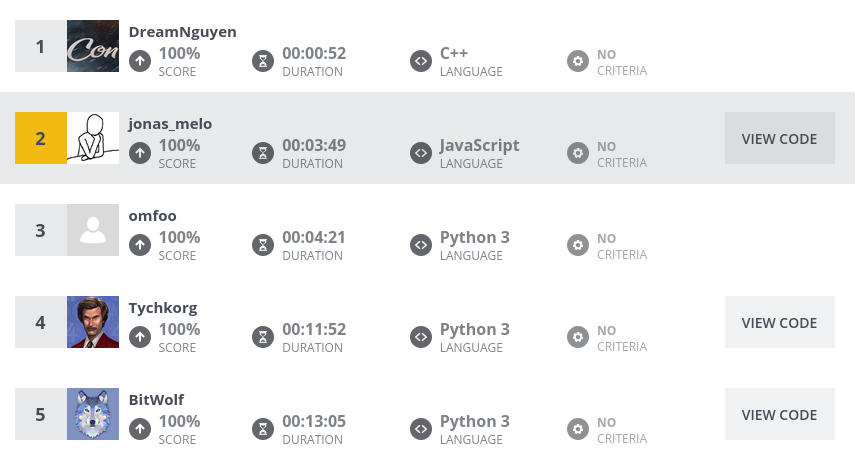Click the gear icon in Tychkorg's row

click(578, 337)
